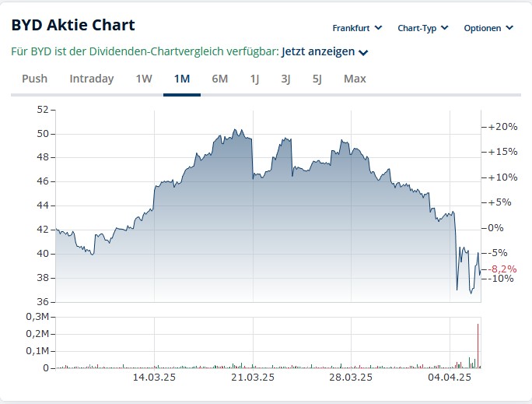
Task: Click the red -8,2% change label
Action: 503,269
